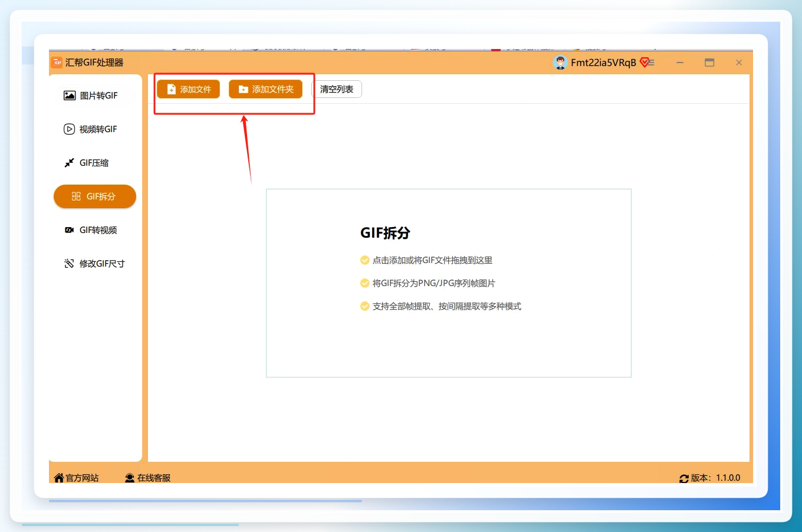Click the 修改GIF尺寸 resize icon
Screen dimensions: 802x532
tap(69, 264)
